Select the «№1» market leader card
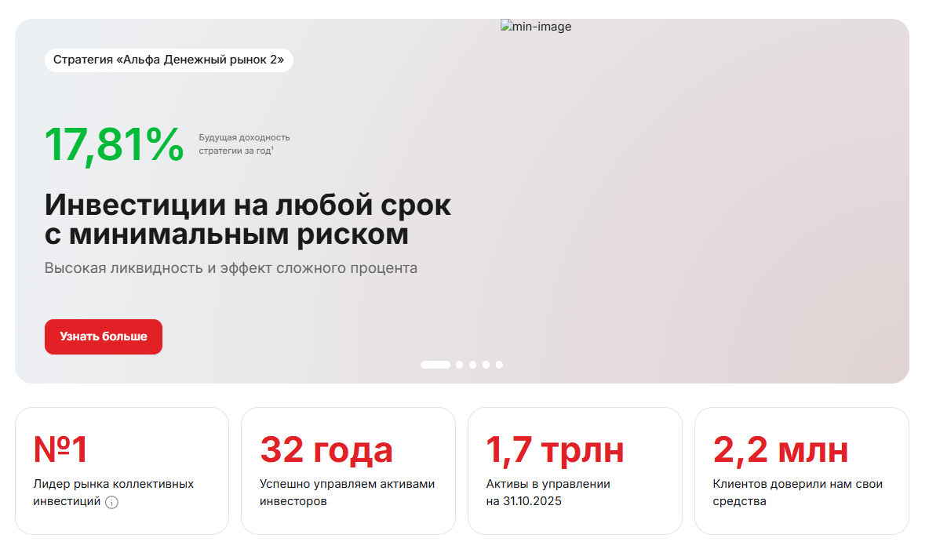Image resolution: width=929 pixels, height=560 pixels. pyautogui.click(x=122, y=471)
